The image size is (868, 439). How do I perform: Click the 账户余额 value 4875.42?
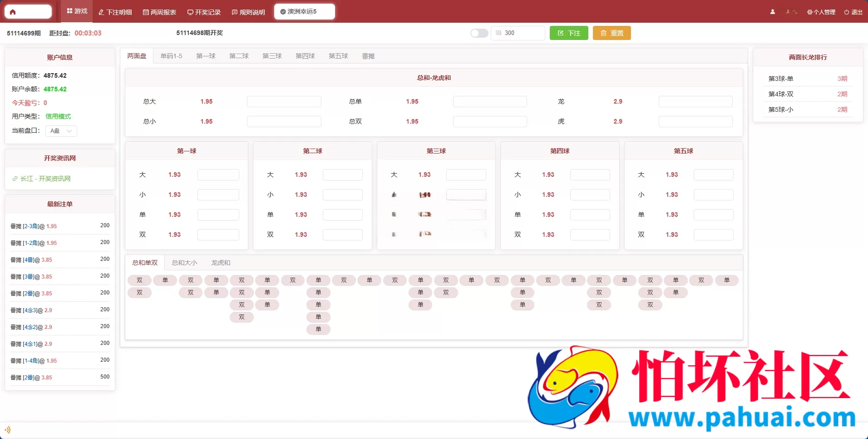coord(55,89)
